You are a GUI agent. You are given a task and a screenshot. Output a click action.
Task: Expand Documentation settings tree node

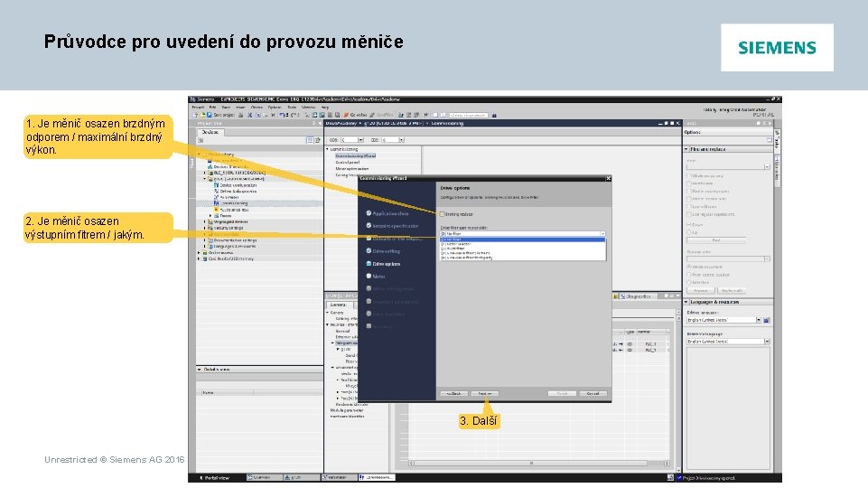point(205,240)
